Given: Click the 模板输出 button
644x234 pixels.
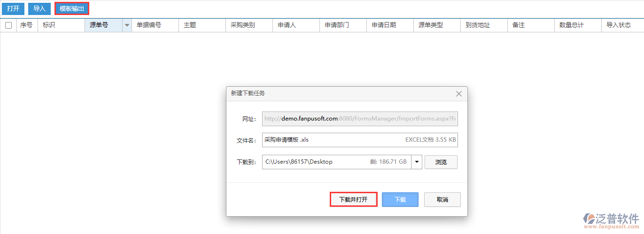Looking at the screenshot, I should click(72, 8).
